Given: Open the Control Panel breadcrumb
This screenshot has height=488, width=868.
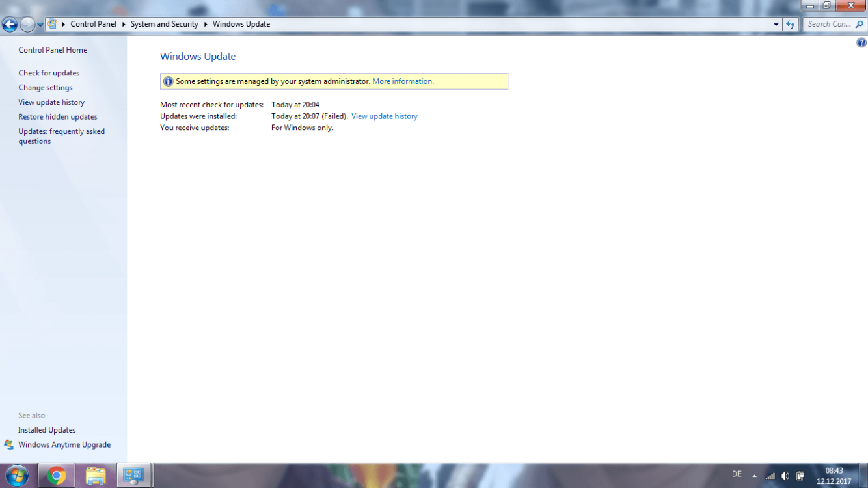Looking at the screenshot, I should click(x=93, y=24).
